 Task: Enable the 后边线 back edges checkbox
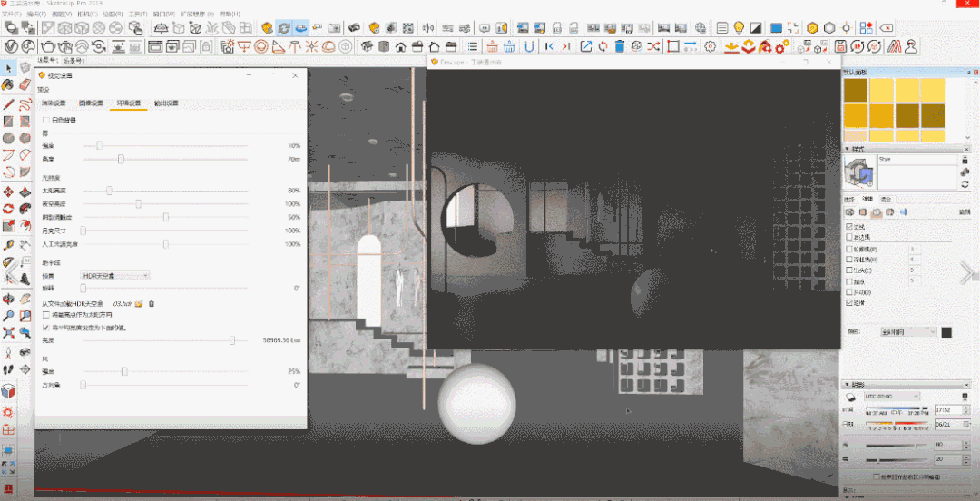848,237
